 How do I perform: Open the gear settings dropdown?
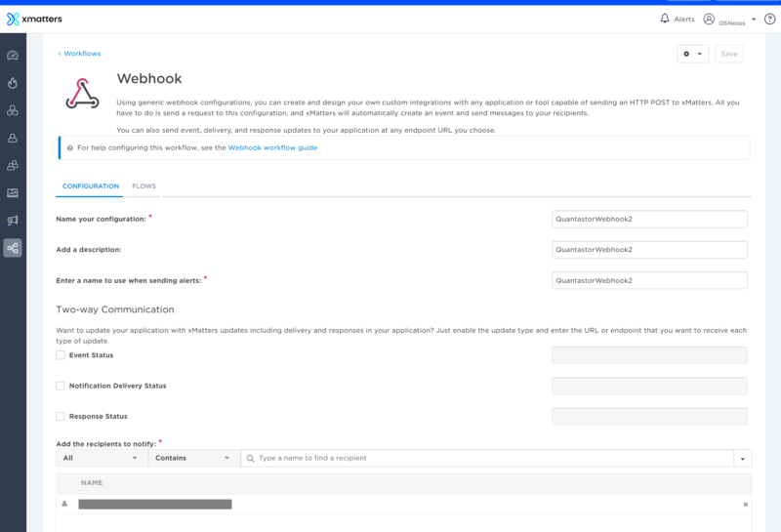point(692,54)
